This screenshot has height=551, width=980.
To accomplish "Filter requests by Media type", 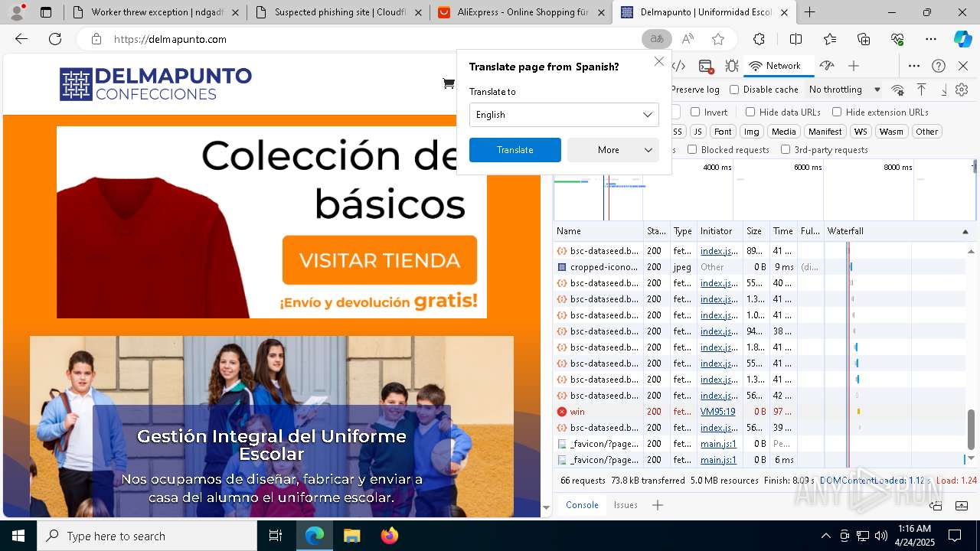I will click(x=783, y=132).
